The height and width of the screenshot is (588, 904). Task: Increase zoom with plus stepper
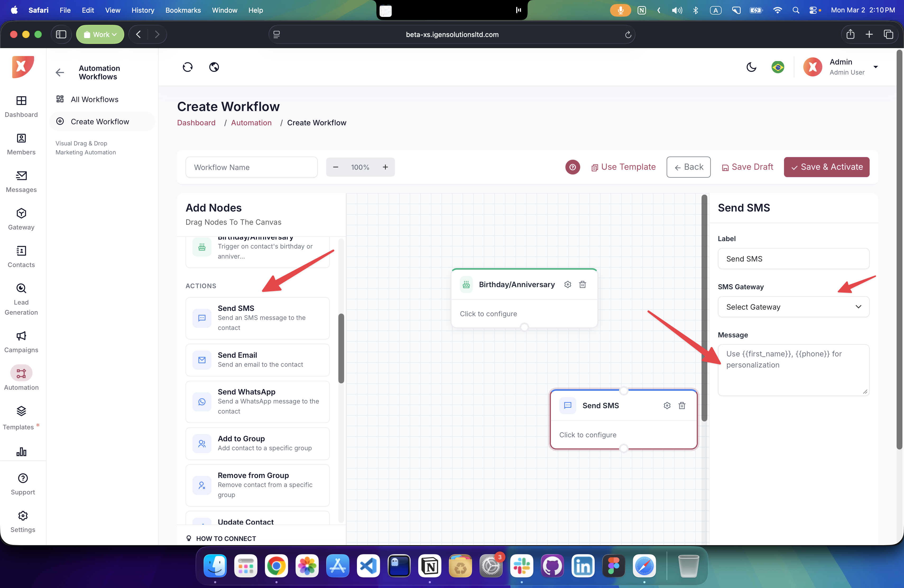pyautogui.click(x=385, y=167)
